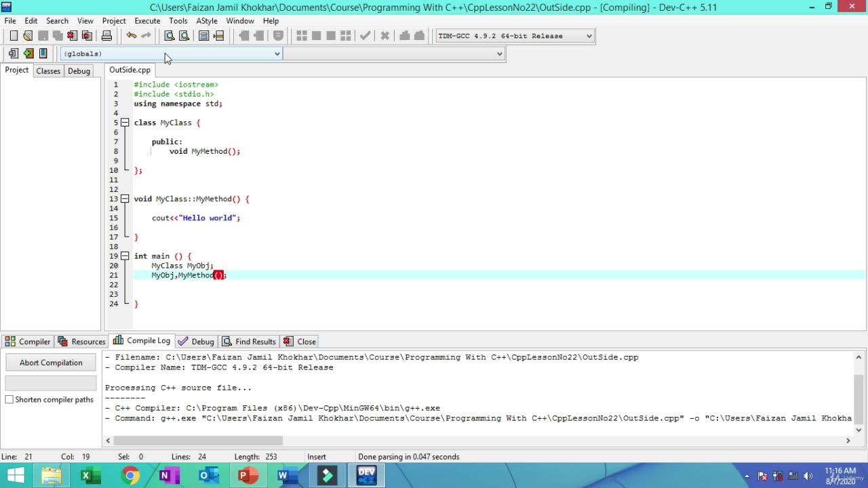The image size is (868, 488).
Task: Click the compile log scroll down arrow
Action: pos(859,430)
